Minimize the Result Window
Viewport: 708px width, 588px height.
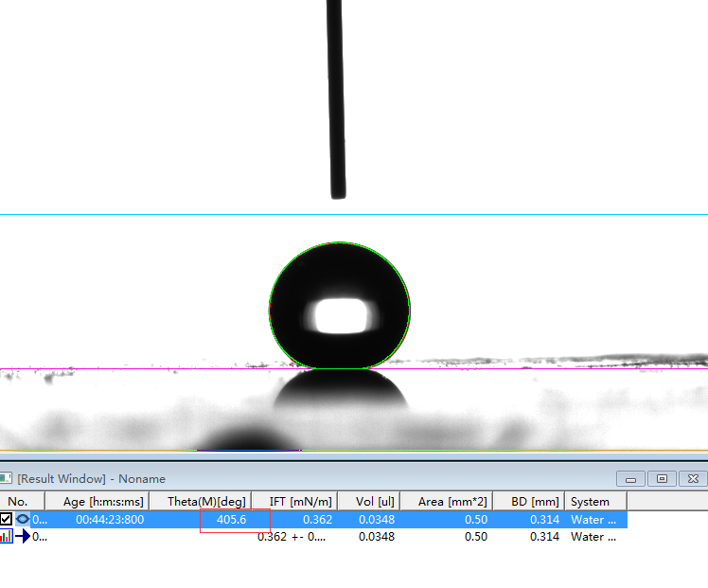[631, 479]
